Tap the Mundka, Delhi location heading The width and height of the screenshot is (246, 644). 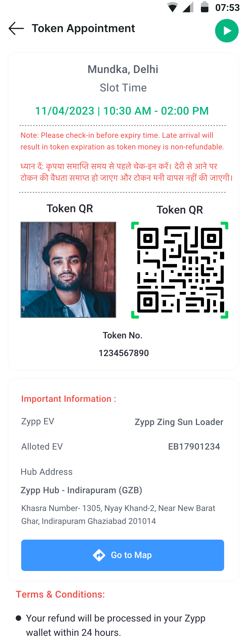(123, 69)
